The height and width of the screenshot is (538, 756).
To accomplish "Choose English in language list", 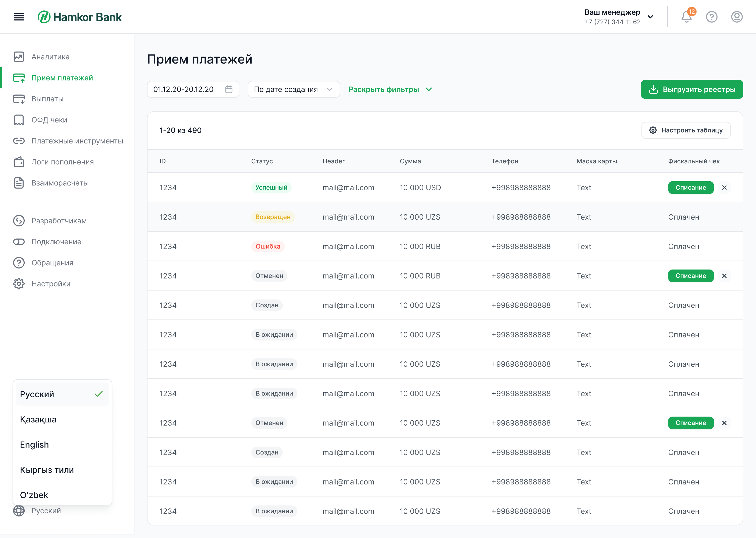I will click(34, 445).
